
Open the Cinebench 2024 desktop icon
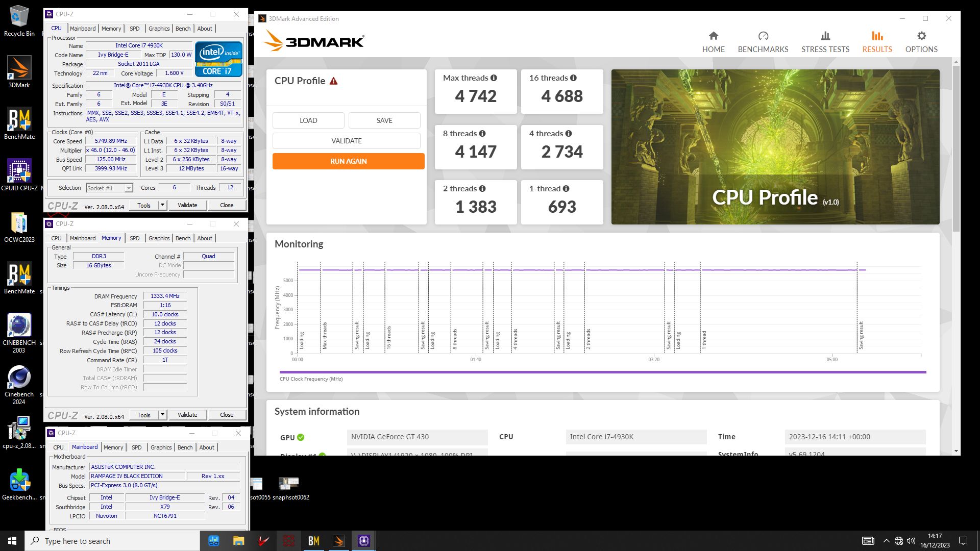19,385
